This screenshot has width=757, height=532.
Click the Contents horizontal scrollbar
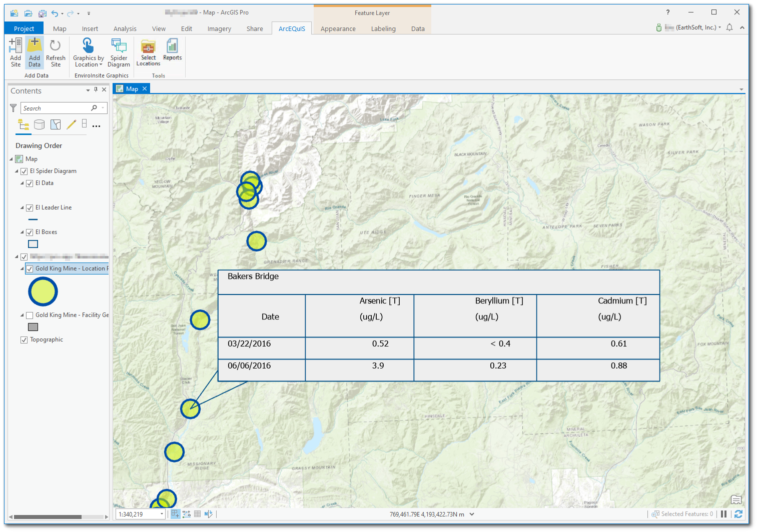(x=59, y=517)
